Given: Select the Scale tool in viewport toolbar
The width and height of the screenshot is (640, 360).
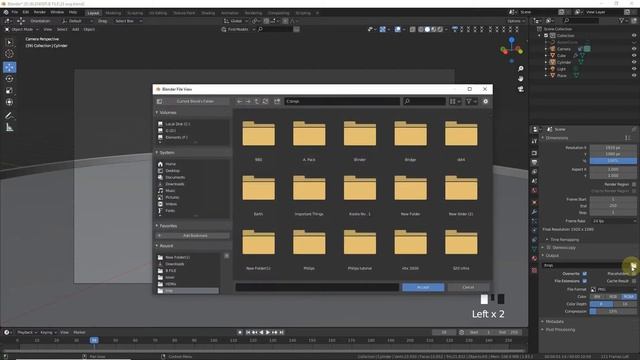Looking at the screenshot, I should click(x=9, y=91).
